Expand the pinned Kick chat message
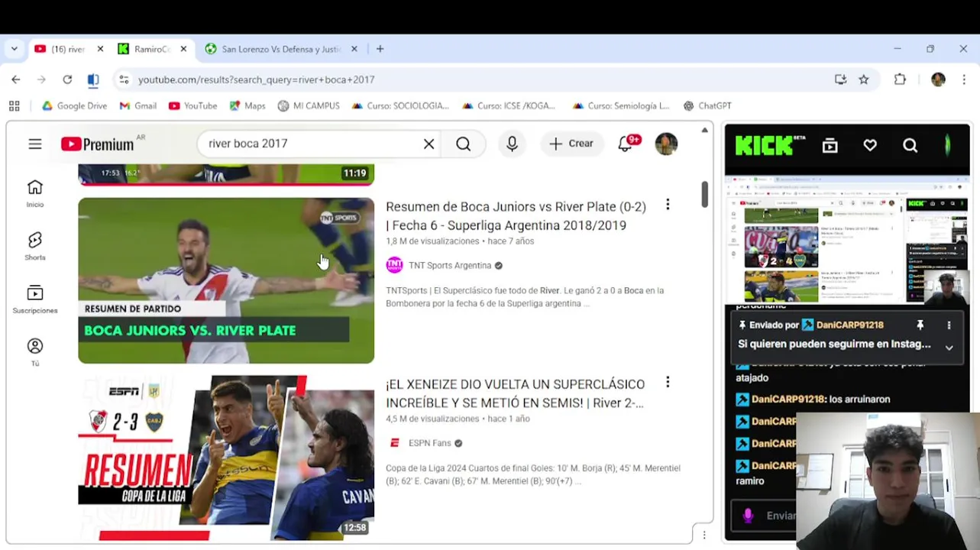The image size is (980, 550). (949, 348)
